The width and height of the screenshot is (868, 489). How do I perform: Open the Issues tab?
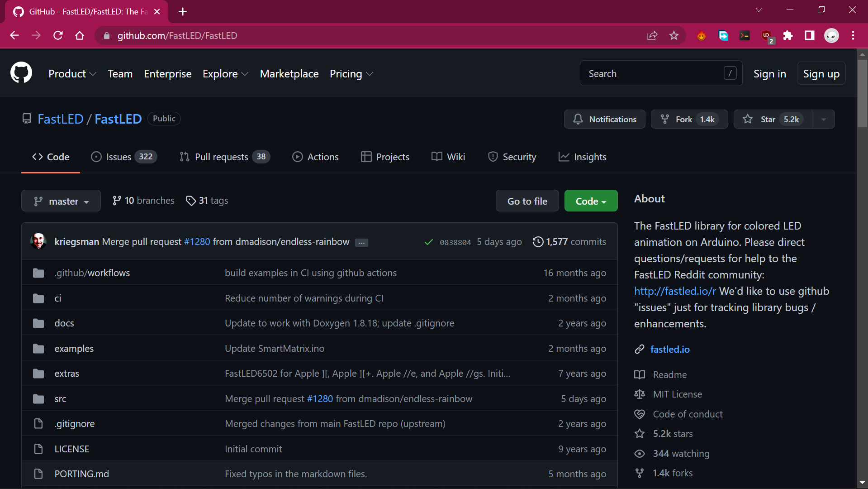click(x=124, y=157)
